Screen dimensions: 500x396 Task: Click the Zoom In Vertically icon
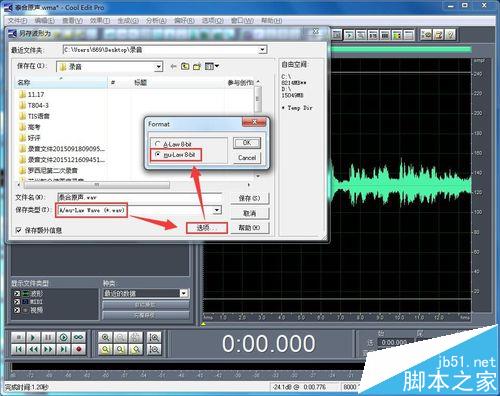point(154,337)
